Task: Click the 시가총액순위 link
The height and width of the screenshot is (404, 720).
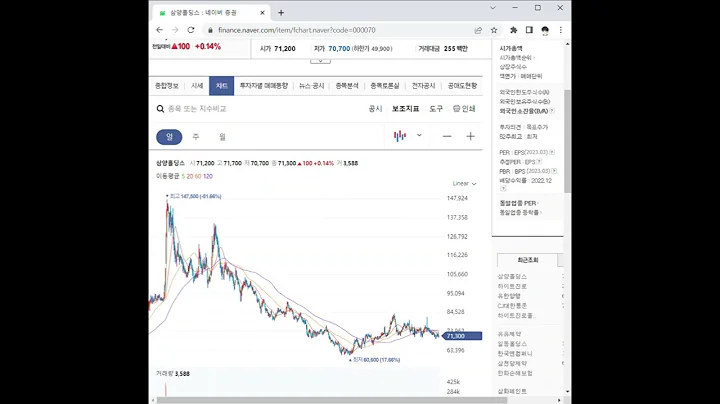Action: click(517, 58)
